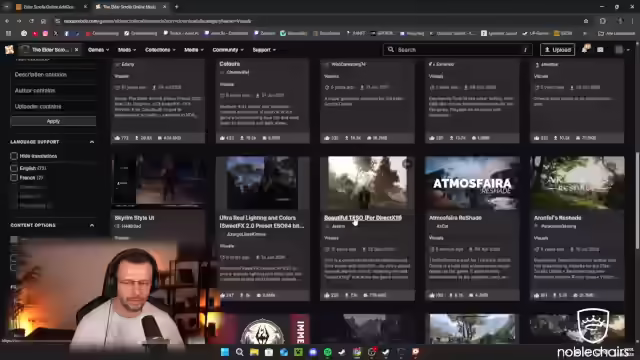
Task: Reload the page with browser refresh icon
Action: tap(31, 21)
